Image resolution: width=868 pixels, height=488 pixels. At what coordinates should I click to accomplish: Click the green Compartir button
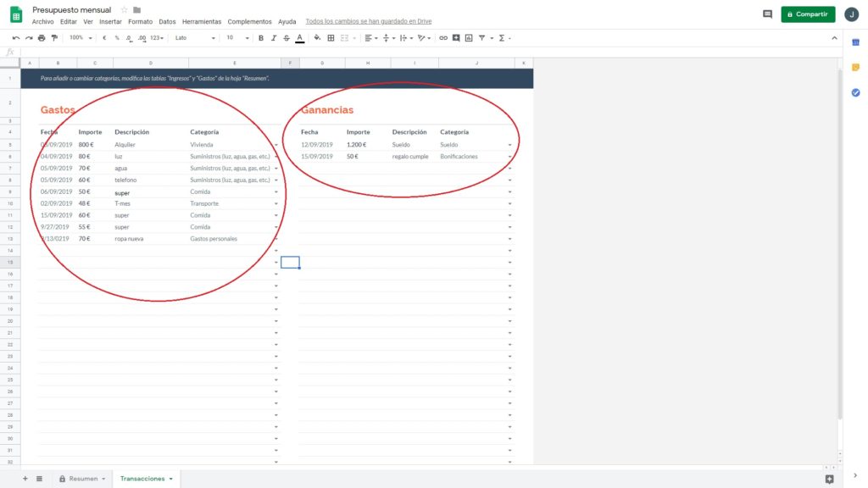[x=807, y=14]
